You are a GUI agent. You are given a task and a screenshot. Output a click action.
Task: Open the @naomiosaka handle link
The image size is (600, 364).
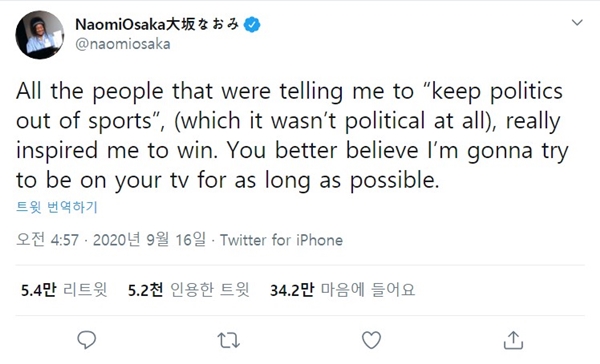coord(123,44)
